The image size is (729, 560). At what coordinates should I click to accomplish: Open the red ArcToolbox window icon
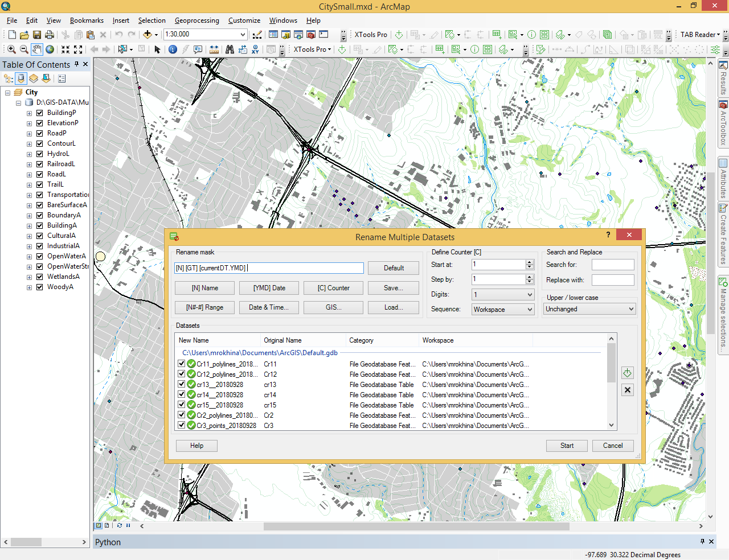click(311, 35)
